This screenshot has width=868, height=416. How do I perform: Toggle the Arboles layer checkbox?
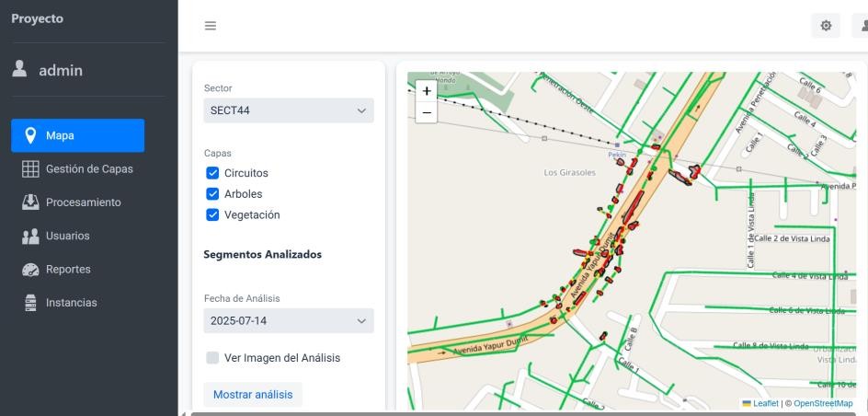point(212,194)
